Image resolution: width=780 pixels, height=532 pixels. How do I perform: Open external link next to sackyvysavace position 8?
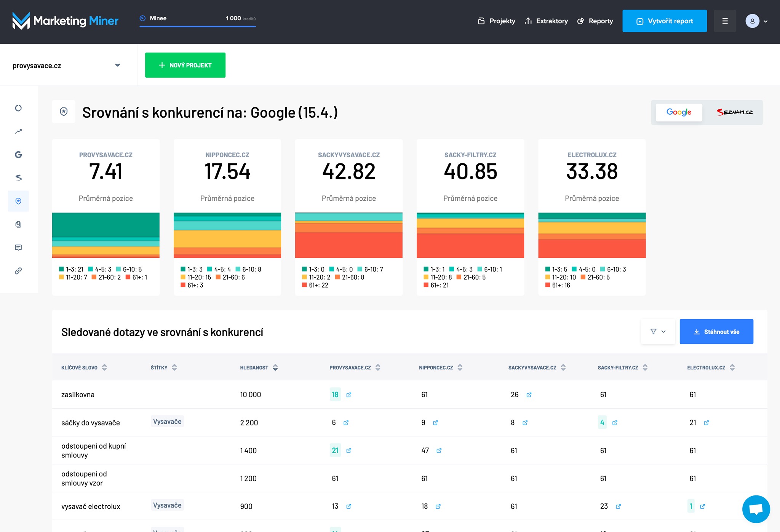click(525, 423)
